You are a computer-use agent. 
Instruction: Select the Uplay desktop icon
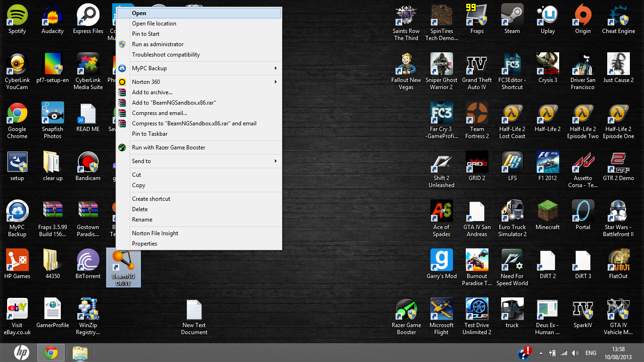[x=547, y=19]
